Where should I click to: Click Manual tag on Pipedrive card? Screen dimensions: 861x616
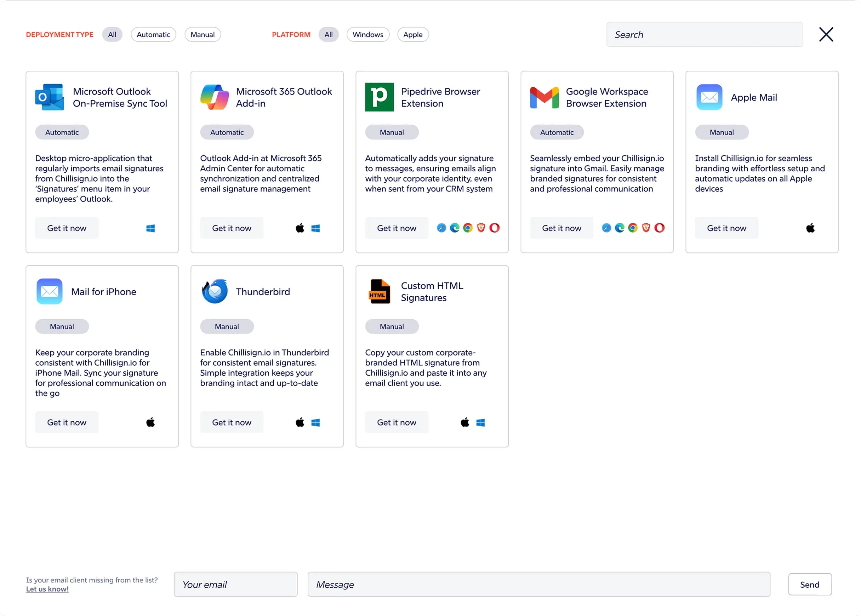pyautogui.click(x=392, y=132)
